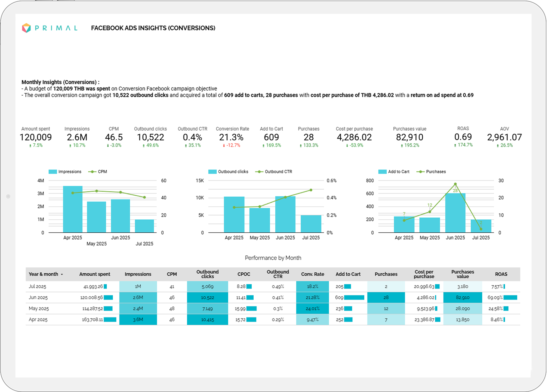Click the Purchases legend line marker
547x392 pixels.
tap(420, 172)
